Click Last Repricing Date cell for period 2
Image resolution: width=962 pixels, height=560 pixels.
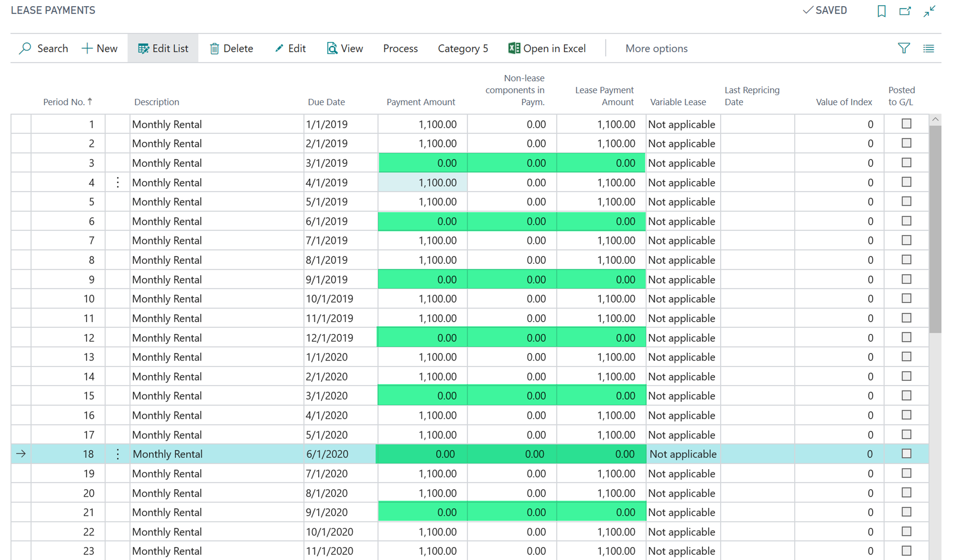(x=757, y=143)
